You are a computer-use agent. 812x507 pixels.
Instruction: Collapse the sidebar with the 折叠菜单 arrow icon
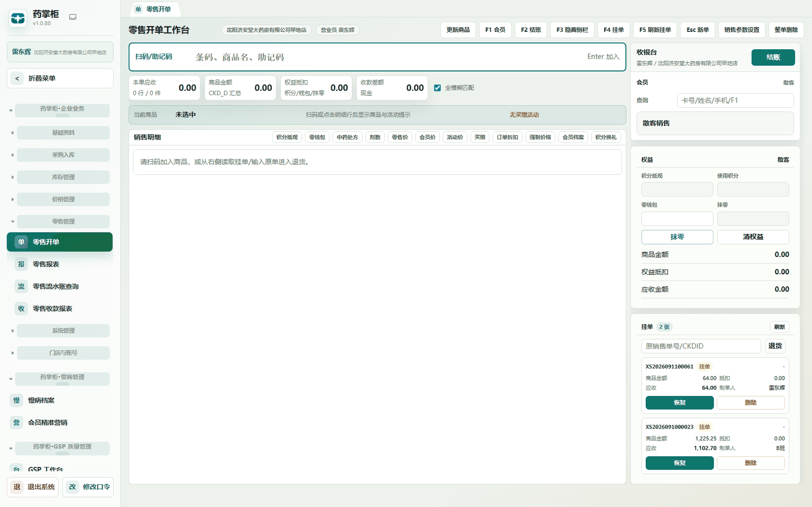coord(17,78)
